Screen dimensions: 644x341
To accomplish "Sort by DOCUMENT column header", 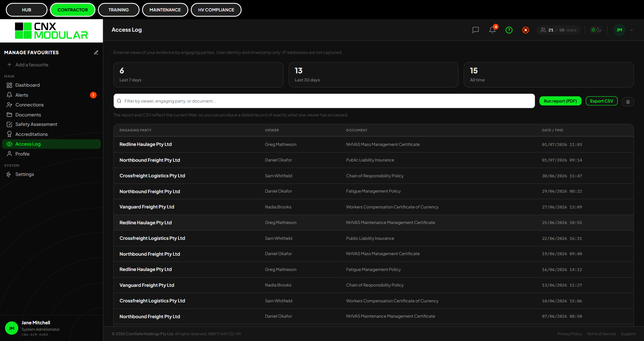I will 357,130.
